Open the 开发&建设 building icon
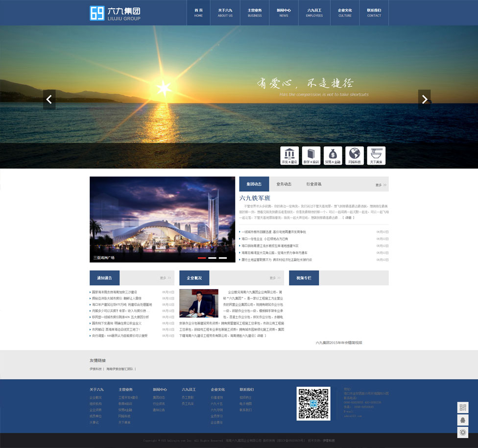Screen dimensions: 478x448 pyautogui.click(x=289, y=155)
